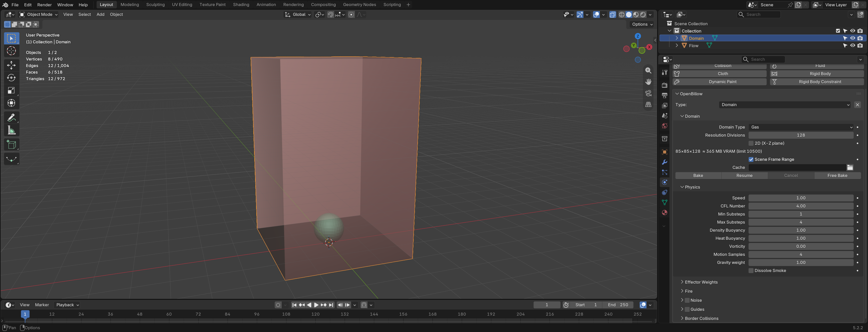868x332 pixels.
Task: Open the Render menu
Action: 44,5
